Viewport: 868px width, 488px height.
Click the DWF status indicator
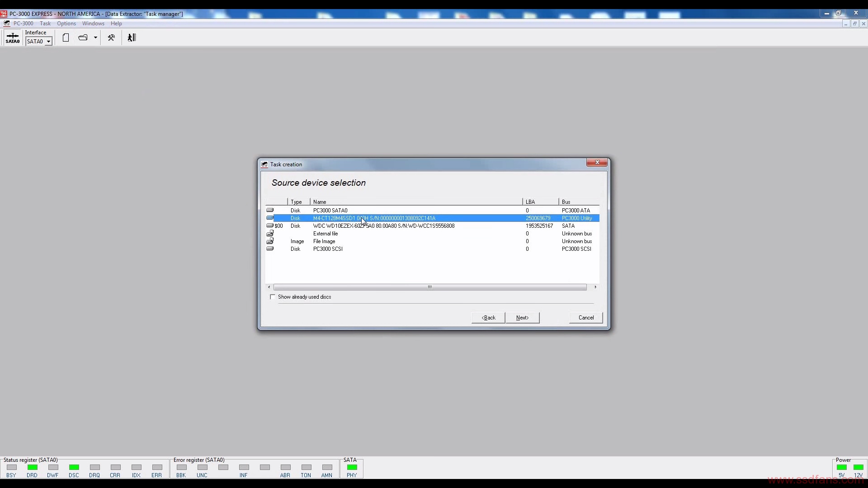(53, 468)
